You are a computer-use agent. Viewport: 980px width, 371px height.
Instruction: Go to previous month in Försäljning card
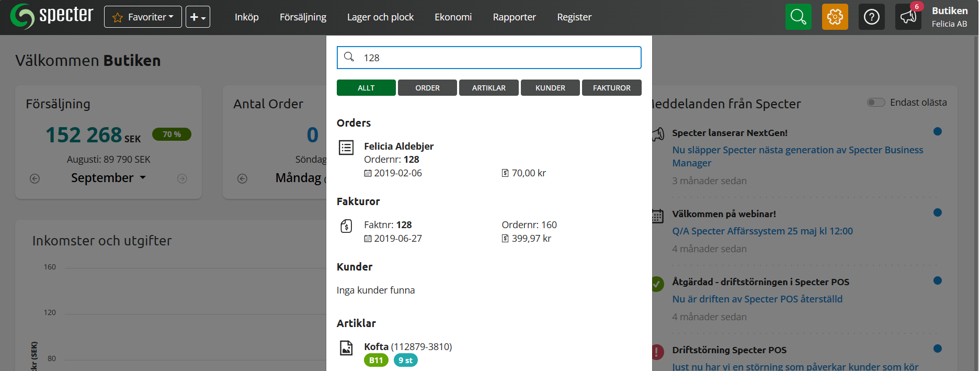tap(35, 178)
